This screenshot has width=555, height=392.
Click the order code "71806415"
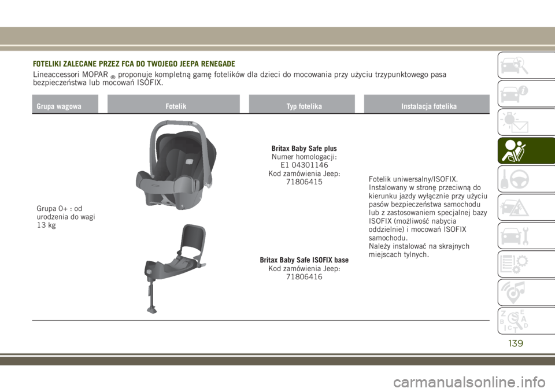click(304, 182)
